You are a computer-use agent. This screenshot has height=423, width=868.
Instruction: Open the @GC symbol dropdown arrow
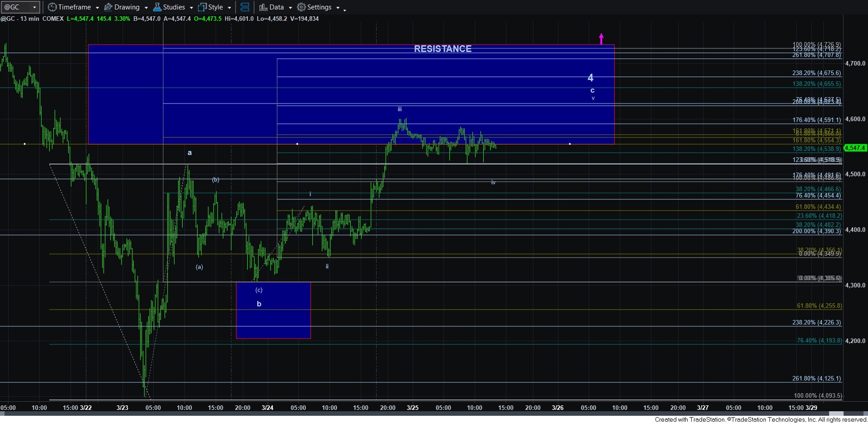34,7
